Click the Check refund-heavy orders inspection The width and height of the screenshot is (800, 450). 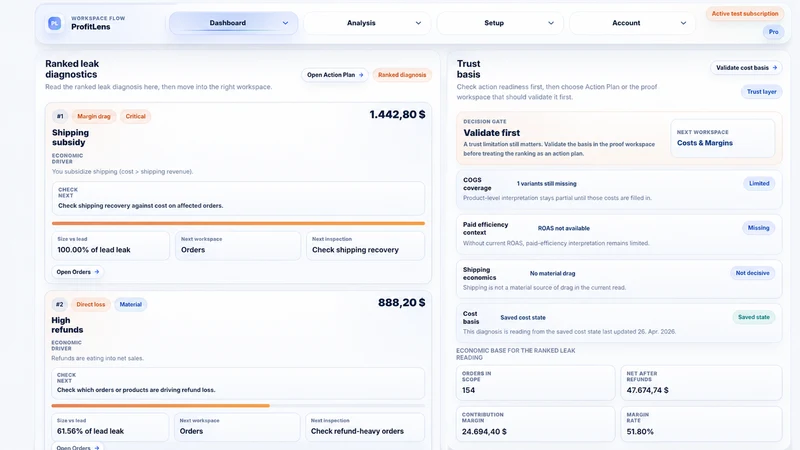pyautogui.click(x=364, y=427)
